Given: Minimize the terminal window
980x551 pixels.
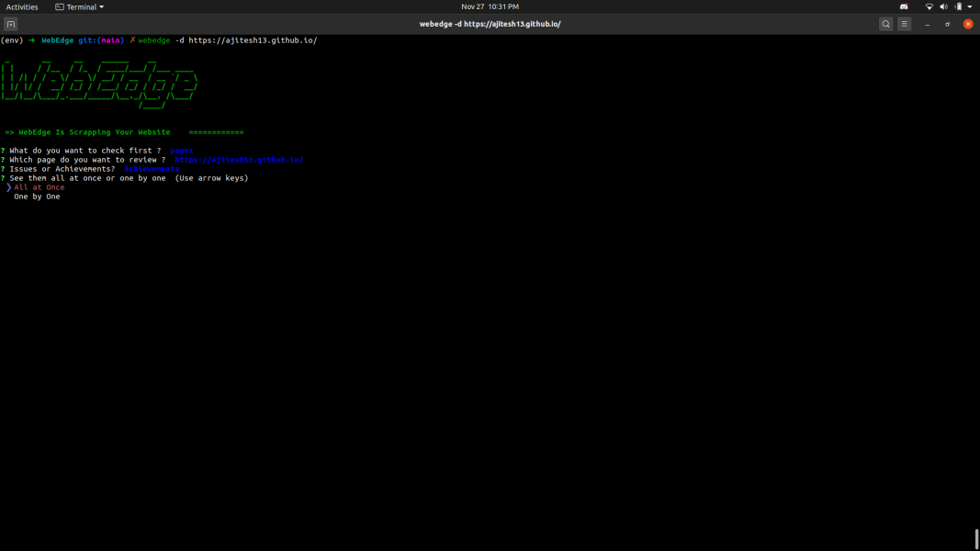Looking at the screenshot, I should (928, 25).
